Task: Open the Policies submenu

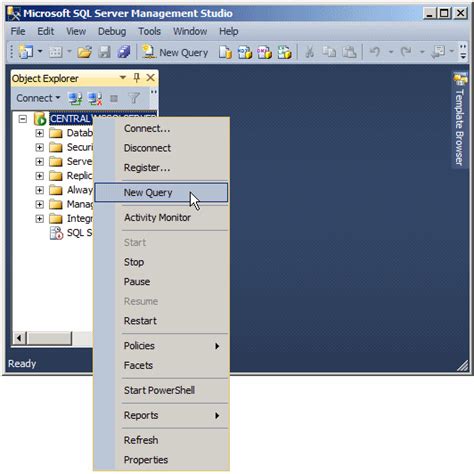Action: click(162, 346)
